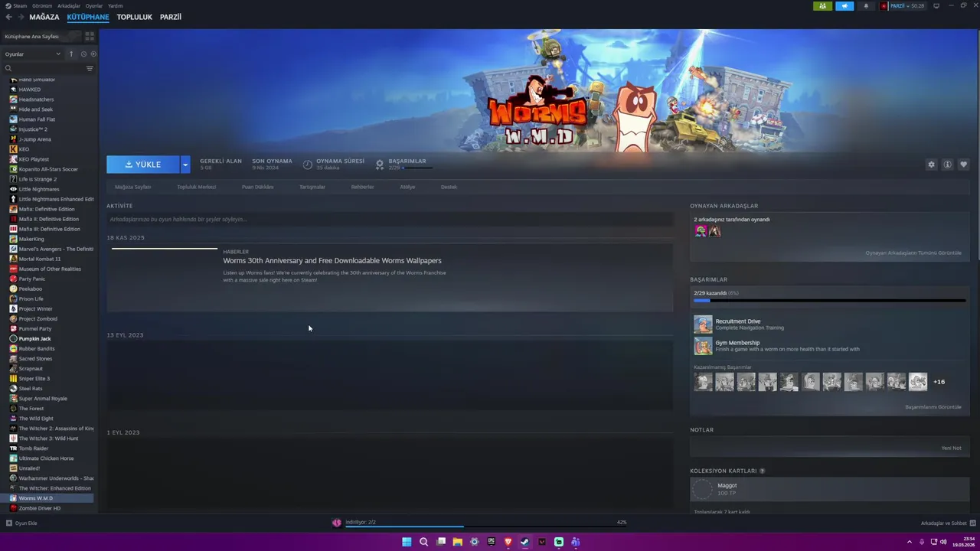Click the sort ascending arrow icon
The width and height of the screenshot is (980, 551).
click(x=71, y=54)
